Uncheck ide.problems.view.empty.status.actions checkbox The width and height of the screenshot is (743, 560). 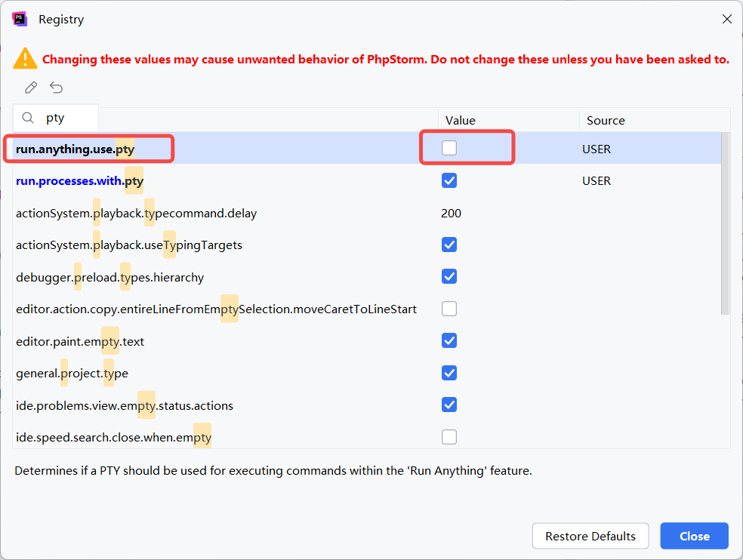tap(449, 405)
